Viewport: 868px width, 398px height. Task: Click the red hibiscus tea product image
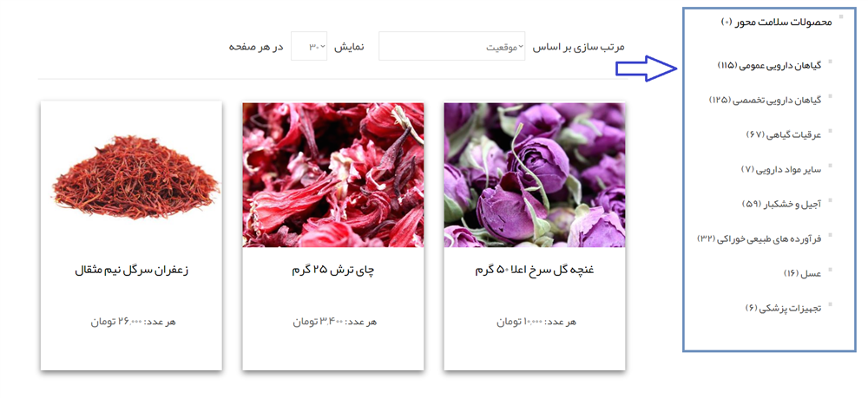[x=333, y=174]
